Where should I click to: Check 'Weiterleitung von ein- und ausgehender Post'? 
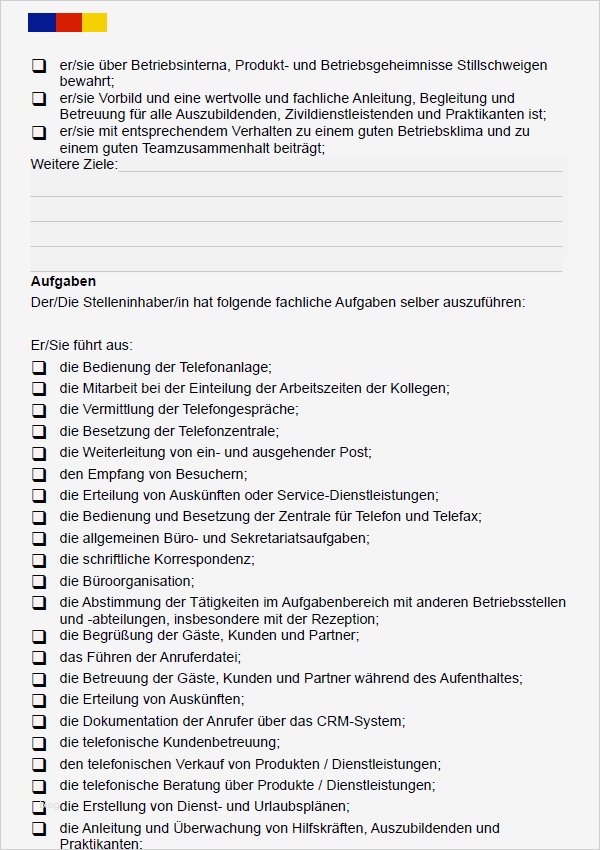tap(39, 453)
